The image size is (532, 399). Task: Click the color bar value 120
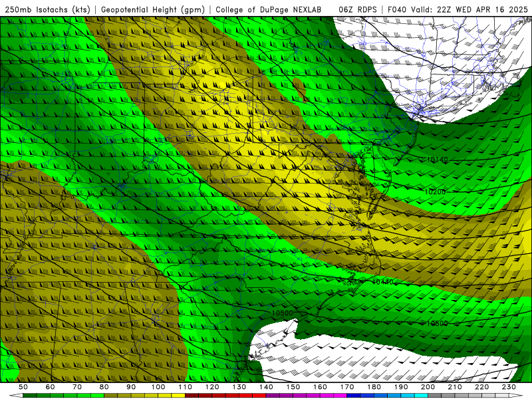coord(212,387)
